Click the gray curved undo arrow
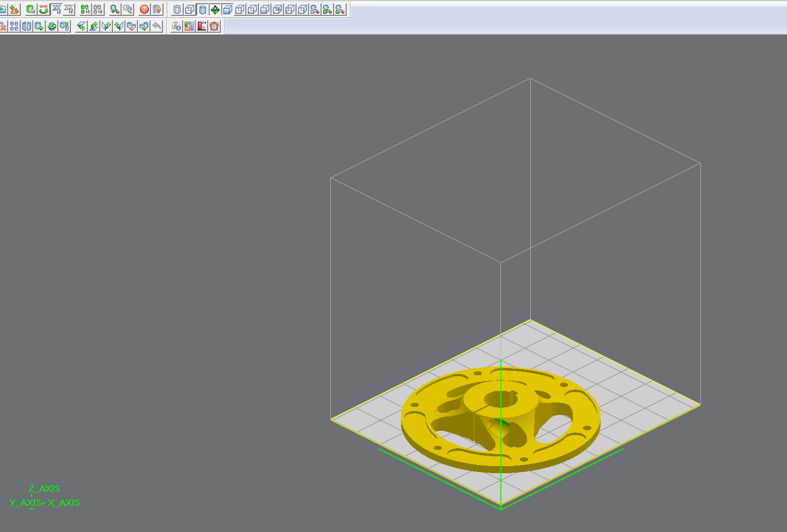This screenshot has height=532, width=787. pos(157,26)
